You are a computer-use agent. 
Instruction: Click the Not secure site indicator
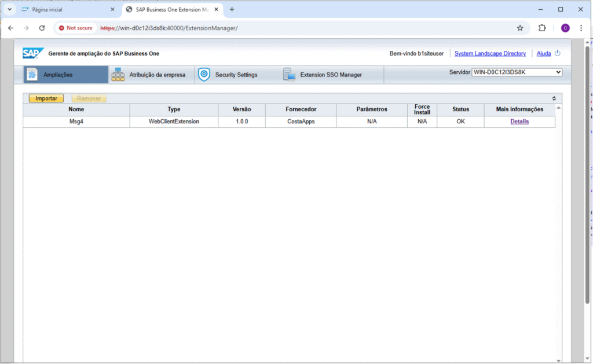coord(75,28)
